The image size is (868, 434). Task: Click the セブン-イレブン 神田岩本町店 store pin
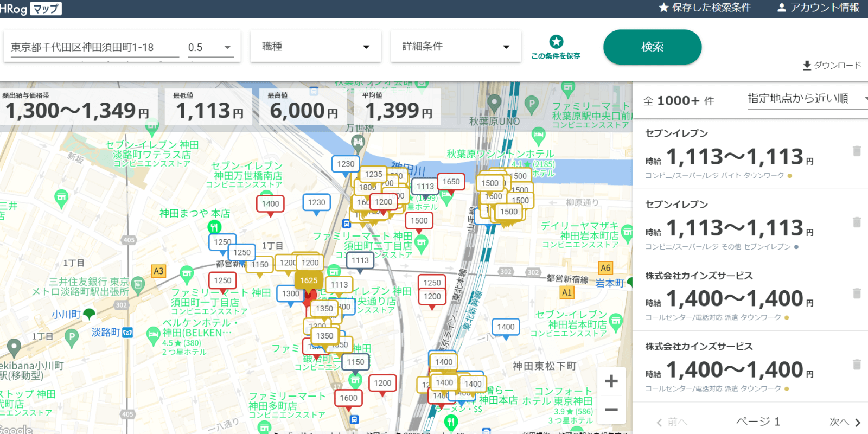615,322
